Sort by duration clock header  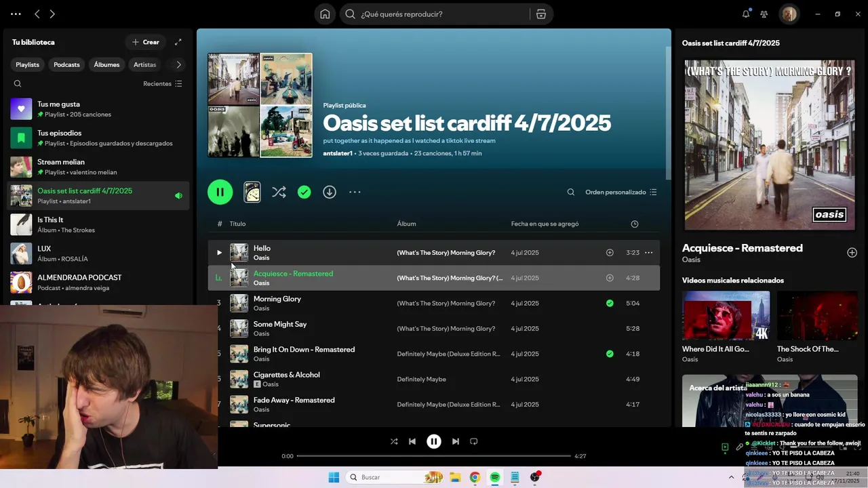(635, 224)
